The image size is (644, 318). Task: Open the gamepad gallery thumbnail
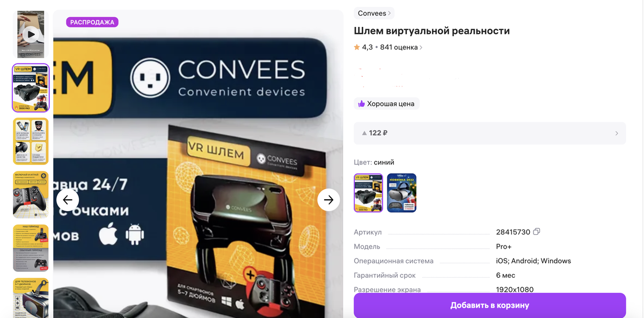click(x=31, y=194)
